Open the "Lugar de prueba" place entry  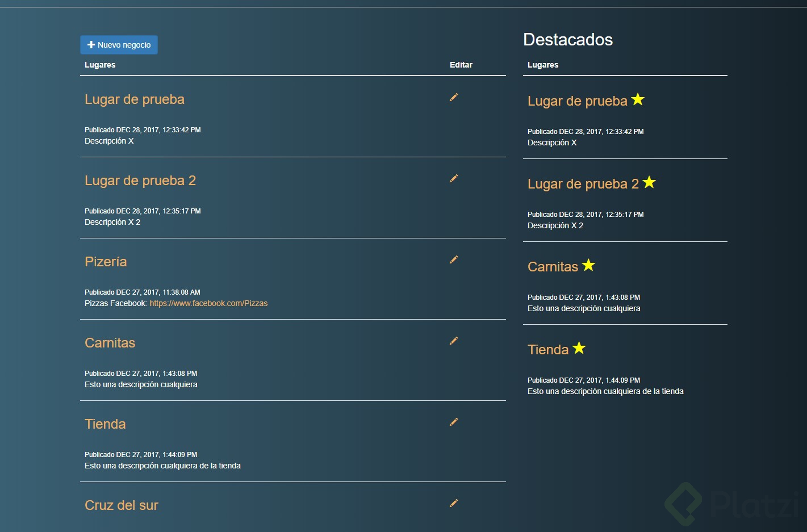[134, 99]
